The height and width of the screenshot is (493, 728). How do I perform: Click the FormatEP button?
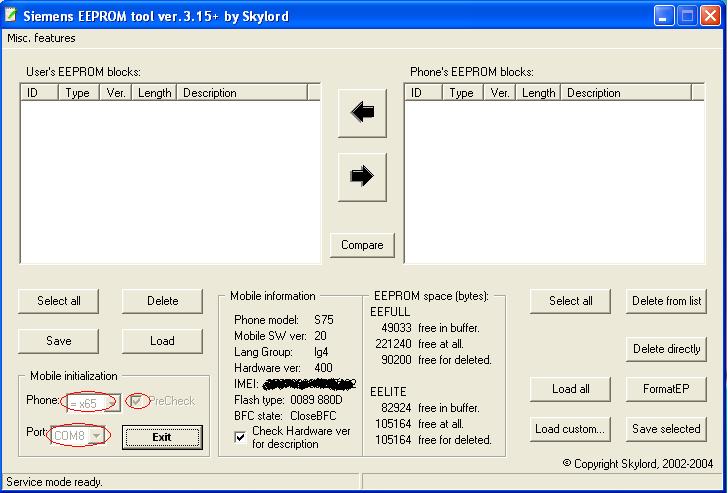pos(666,389)
